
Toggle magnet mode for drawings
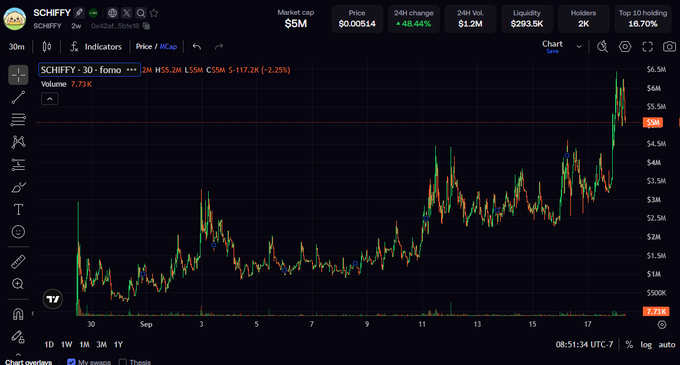(x=18, y=314)
